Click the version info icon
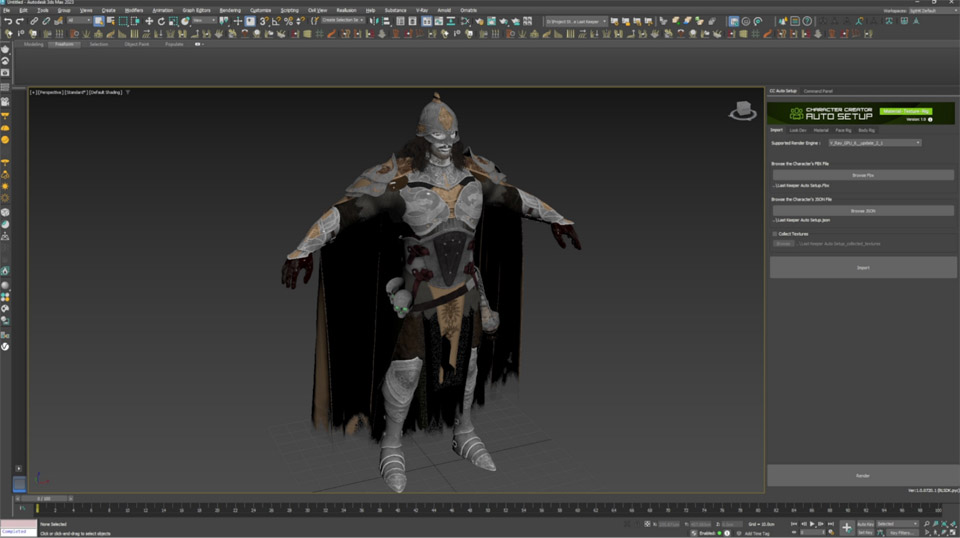The width and height of the screenshot is (960, 538). [930, 120]
